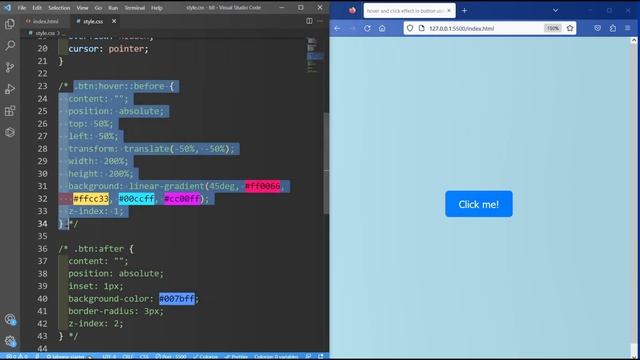
Task: Click the editor vertical scrollbar
Action: pyautogui.click(x=326, y=163)
